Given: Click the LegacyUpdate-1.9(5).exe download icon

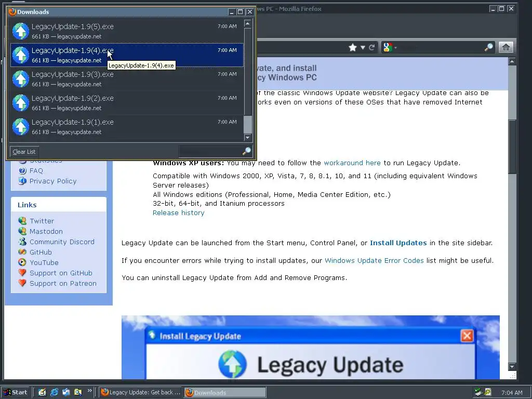Looking at the screenshot, I should pos(21,31).
